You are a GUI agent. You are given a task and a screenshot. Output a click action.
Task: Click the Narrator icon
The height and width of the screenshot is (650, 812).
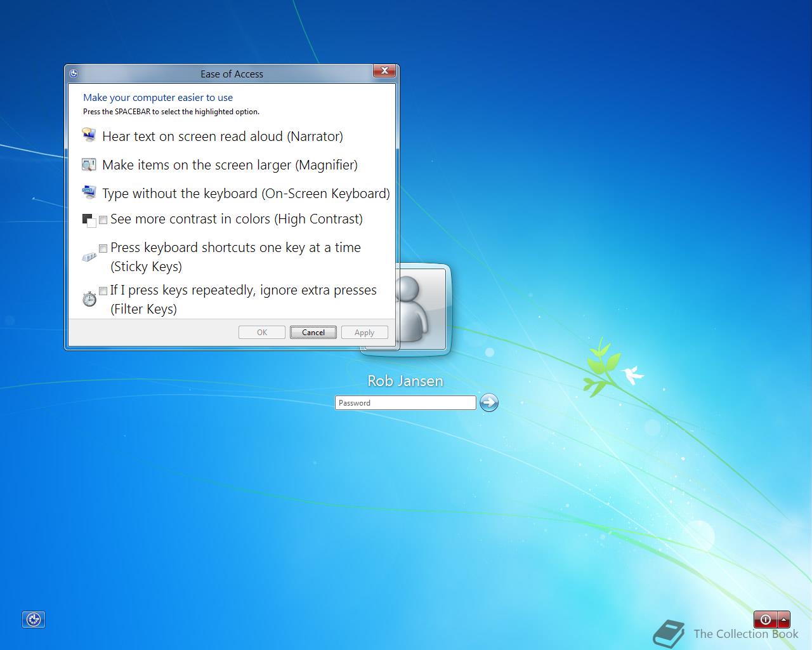(x=89, y=135)
